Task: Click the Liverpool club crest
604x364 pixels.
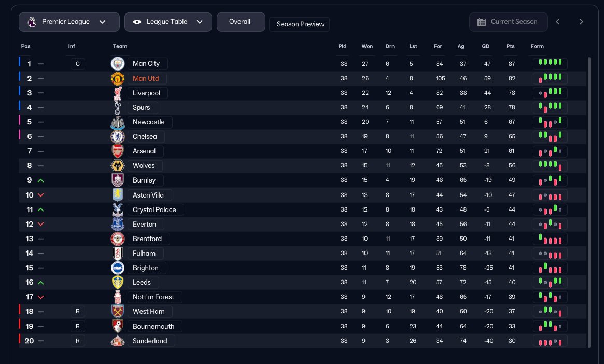Action: [x=118, y=93]
